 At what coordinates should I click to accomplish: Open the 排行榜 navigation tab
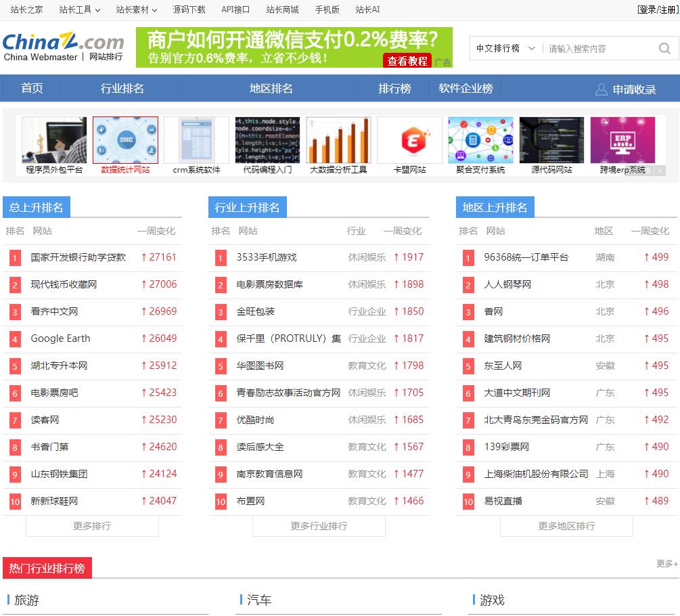coord(394,88)
